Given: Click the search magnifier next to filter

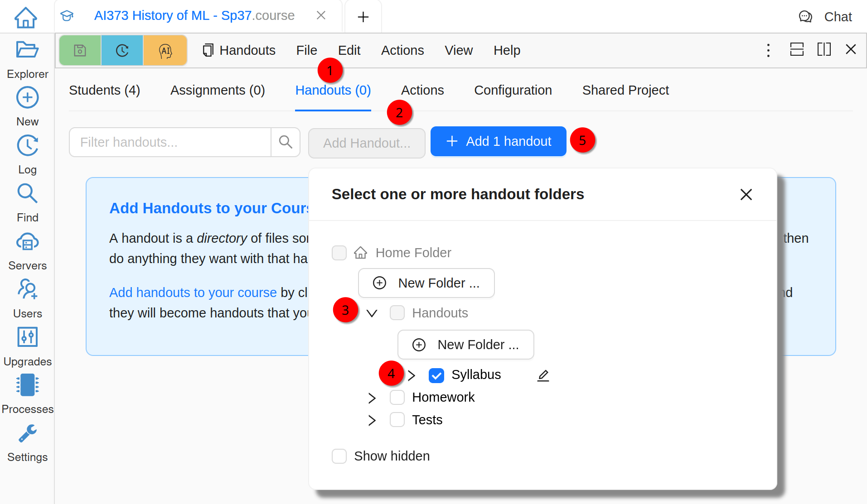Looking at the screenshot, I should pyautogui.click(x=286, y=142).
